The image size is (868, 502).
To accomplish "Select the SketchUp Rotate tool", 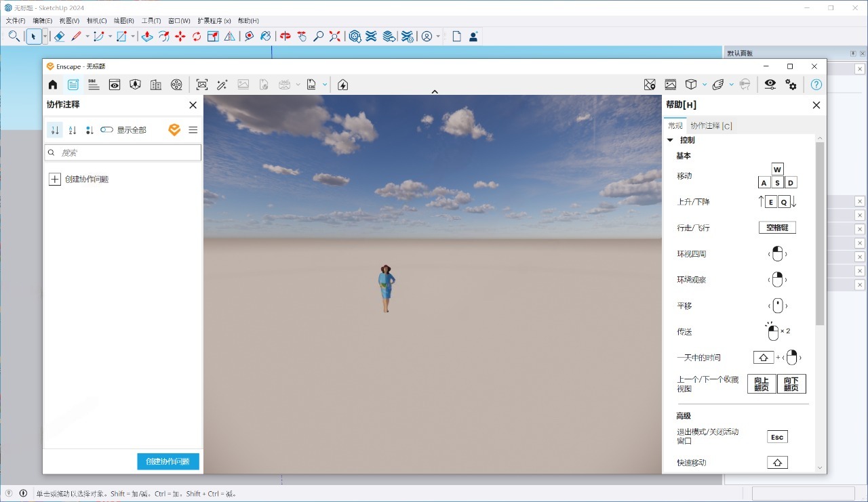I will point(197,37).
